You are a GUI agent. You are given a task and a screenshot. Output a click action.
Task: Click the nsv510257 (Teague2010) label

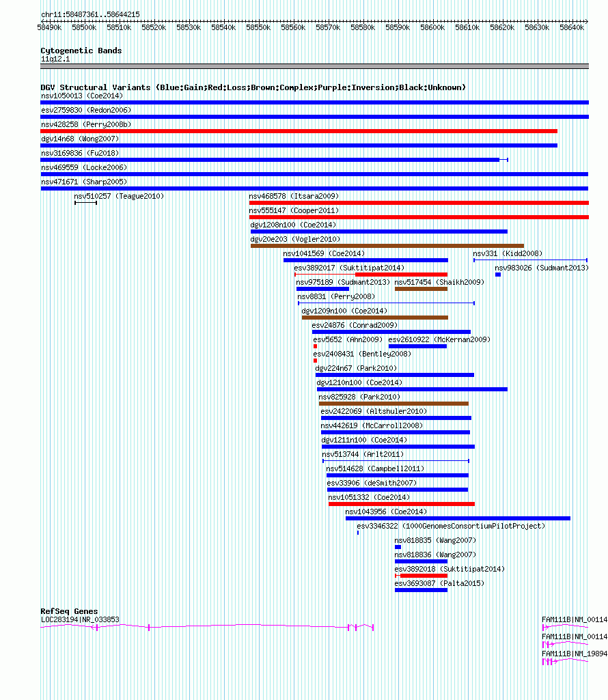tap(119, 196)
